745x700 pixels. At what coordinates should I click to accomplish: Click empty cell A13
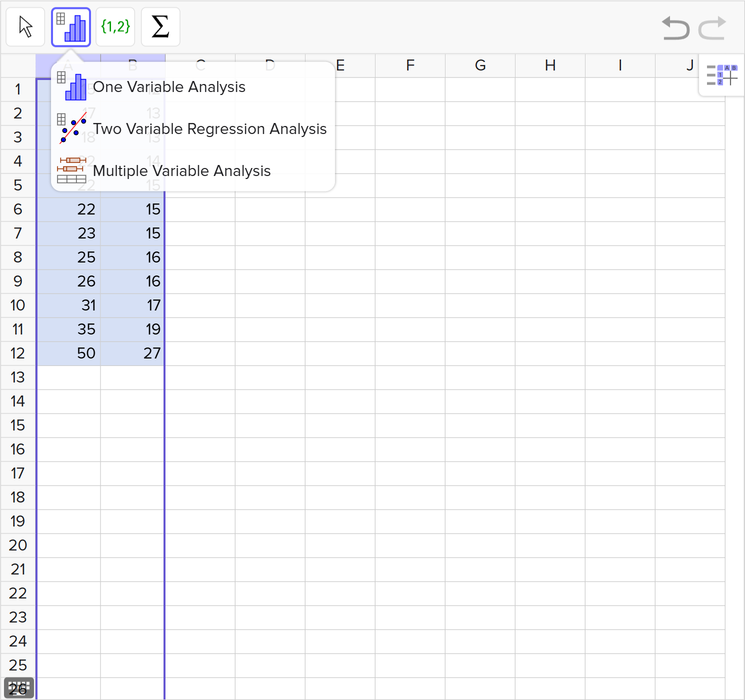[x=68, y=377]
